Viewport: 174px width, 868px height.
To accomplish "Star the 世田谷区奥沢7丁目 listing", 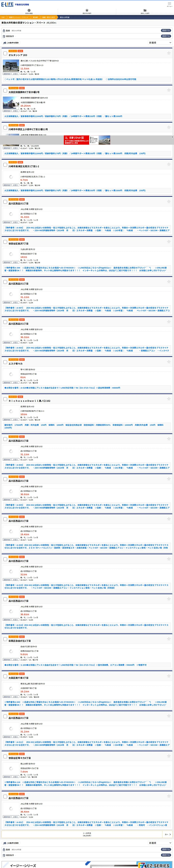I will tap(169, 242).
